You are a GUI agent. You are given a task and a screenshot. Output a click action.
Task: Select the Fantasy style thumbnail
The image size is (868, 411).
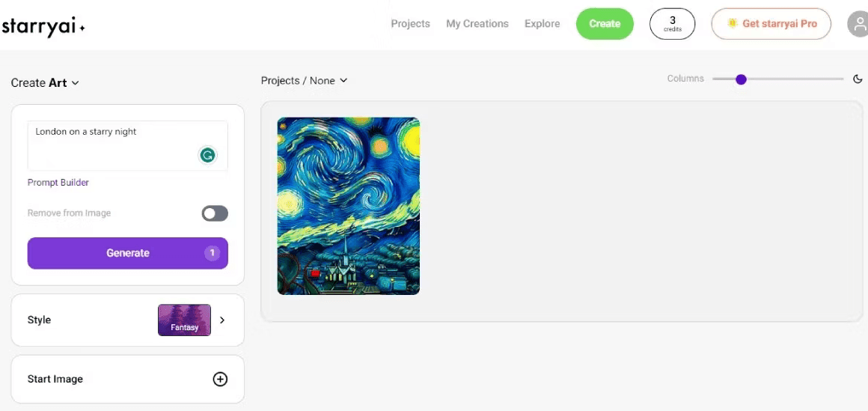pyautogui.click(x=184, y=320)
